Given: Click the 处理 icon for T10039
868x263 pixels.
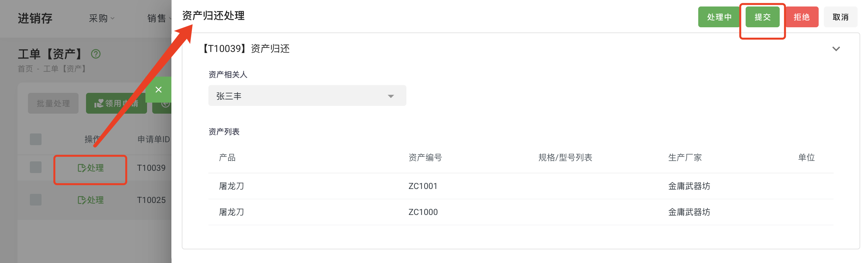Looking at the screenshot, I should [x=82, y=168].
